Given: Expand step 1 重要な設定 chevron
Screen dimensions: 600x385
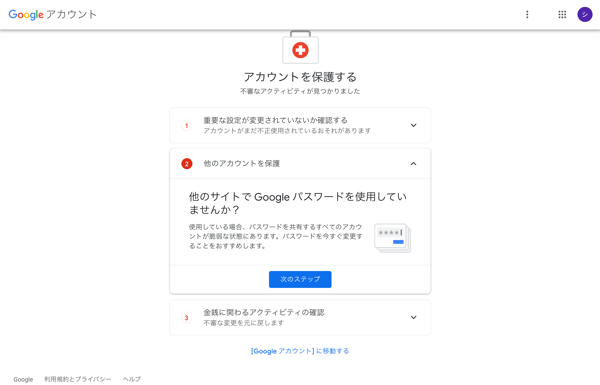Looking at the screenshot, I should point(413,126).
